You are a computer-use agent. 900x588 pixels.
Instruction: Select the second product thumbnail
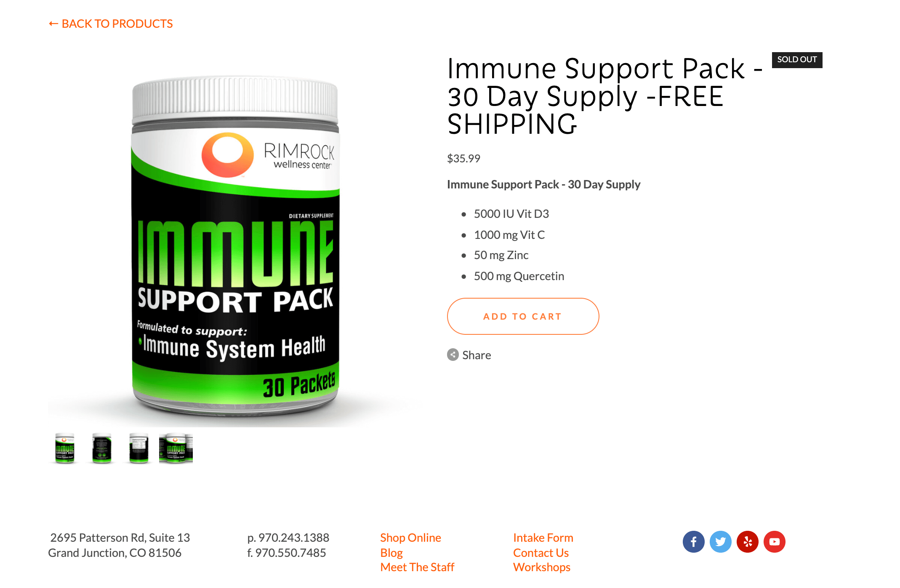tap(102, 448)
